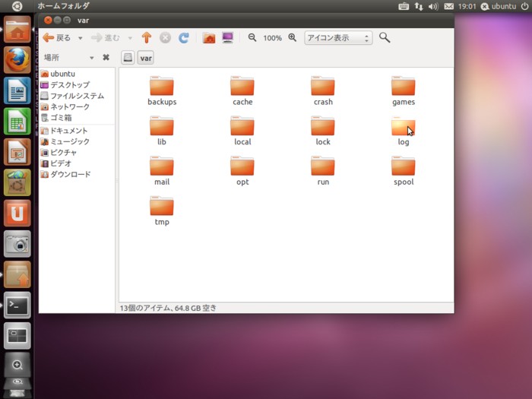Open the messaging mail indicator
532x399 pixels.
click(x=448, y=6)
